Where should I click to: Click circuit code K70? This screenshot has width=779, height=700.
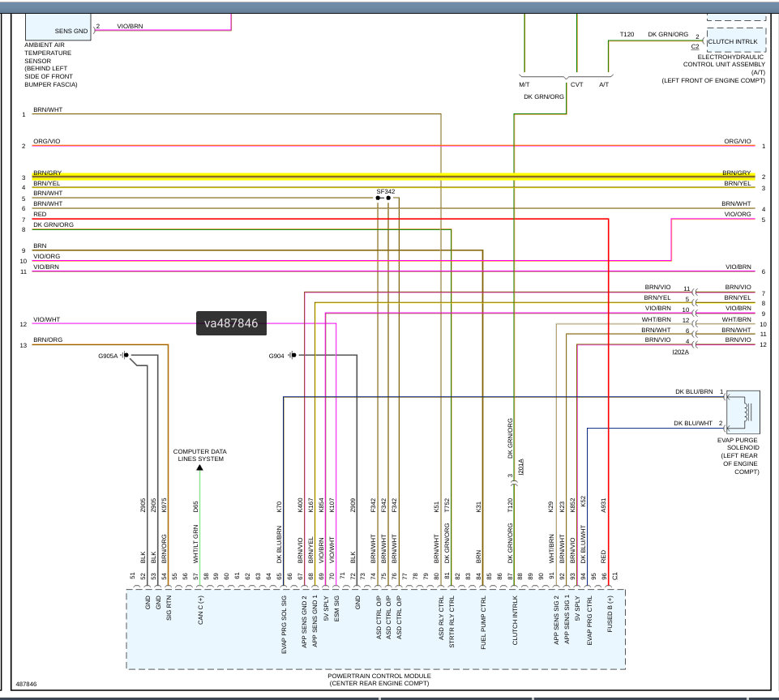pyautogui.click(x=279, y=507)
